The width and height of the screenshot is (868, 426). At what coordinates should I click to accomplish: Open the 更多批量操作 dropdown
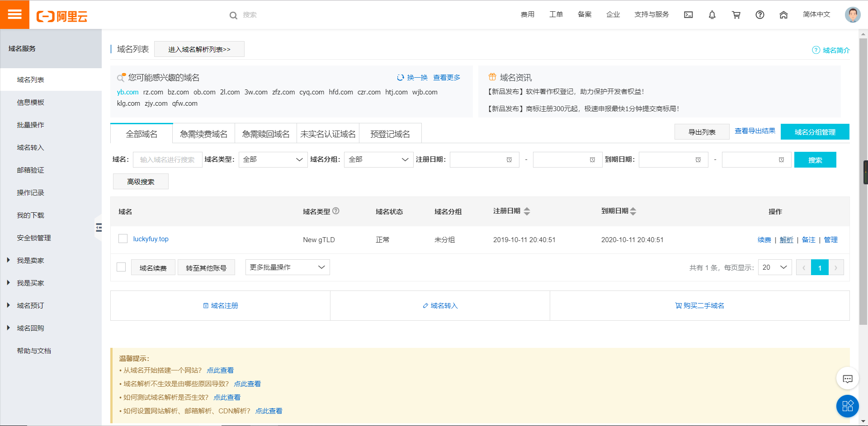pyautogui.click(x=288, y=267)
